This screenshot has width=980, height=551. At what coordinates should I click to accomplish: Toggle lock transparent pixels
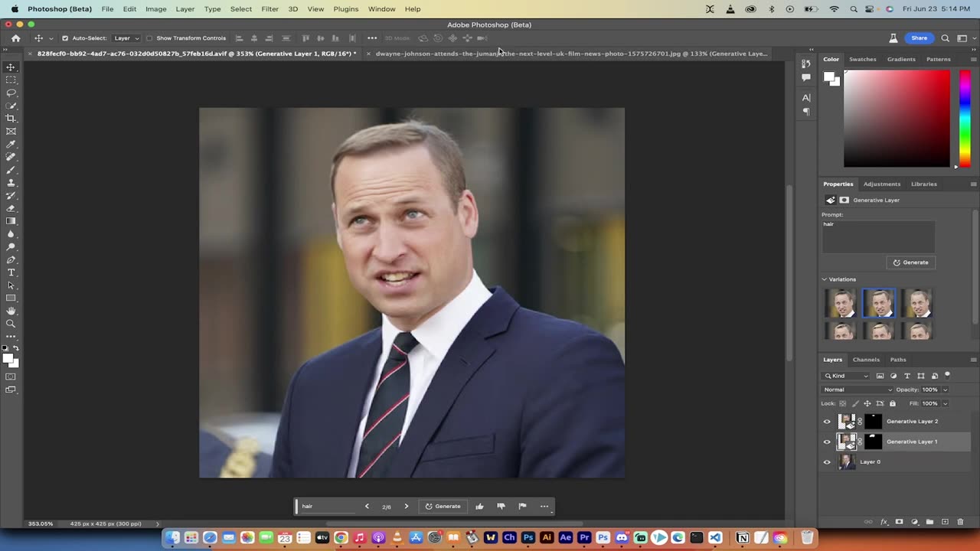click(843, 403)
